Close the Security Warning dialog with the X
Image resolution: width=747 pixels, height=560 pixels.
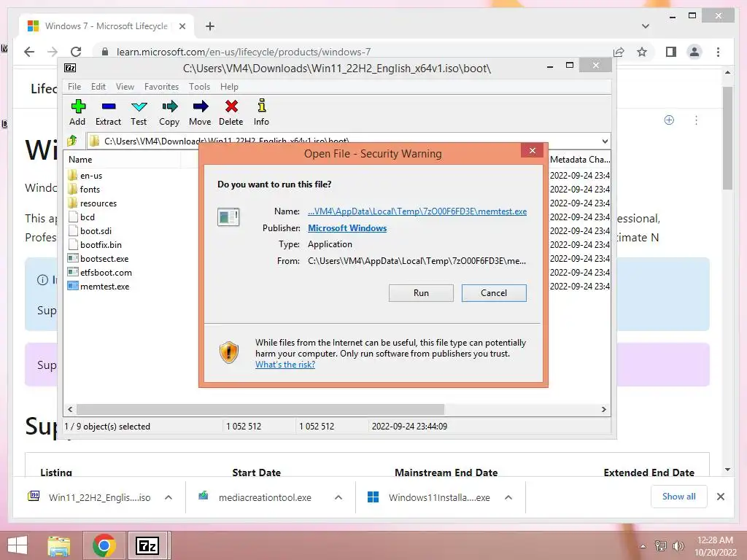tap(532, 150)
